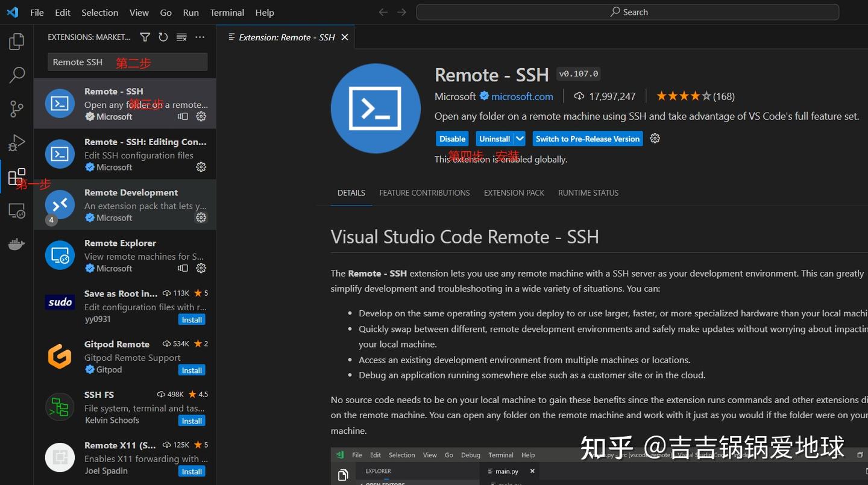Filter the extensions marketplace results

click(145, 37)
